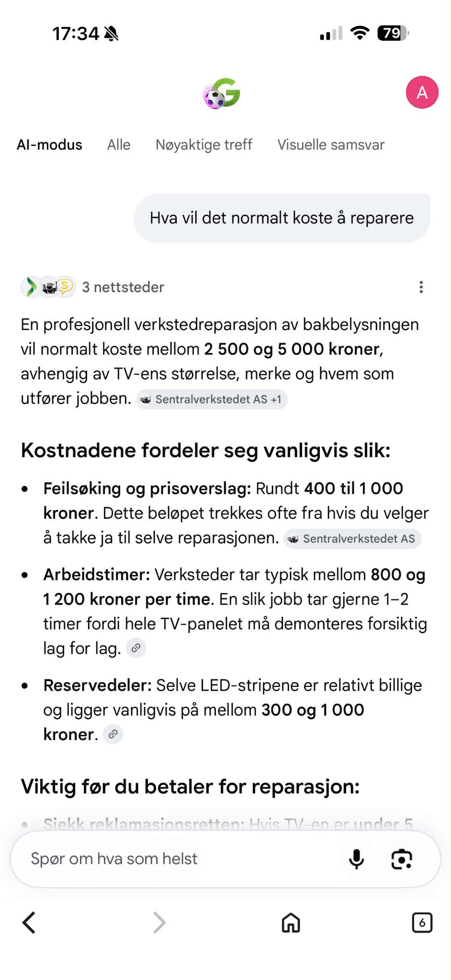Select the Visuelle samsvar tab
The width and height of the screenshot is (451, 980).
coord(331,145)
